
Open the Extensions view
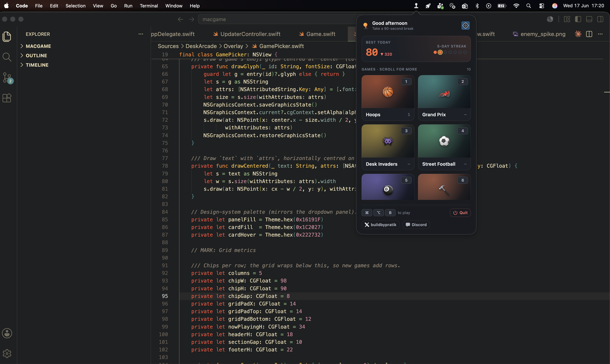pos(7,98)
